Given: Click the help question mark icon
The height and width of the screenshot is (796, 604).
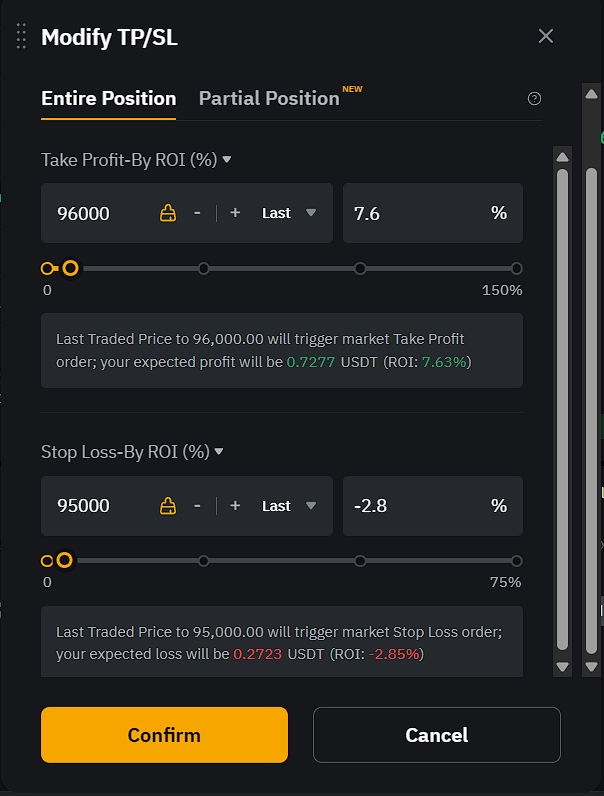Looking at the screenshot, I should tap(534, 98).
